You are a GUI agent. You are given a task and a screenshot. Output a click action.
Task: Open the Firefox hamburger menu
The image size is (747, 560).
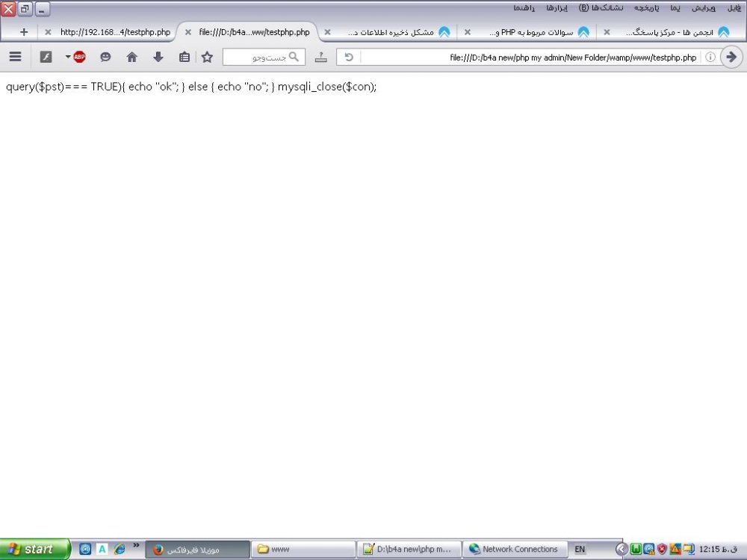click(15, 57)
